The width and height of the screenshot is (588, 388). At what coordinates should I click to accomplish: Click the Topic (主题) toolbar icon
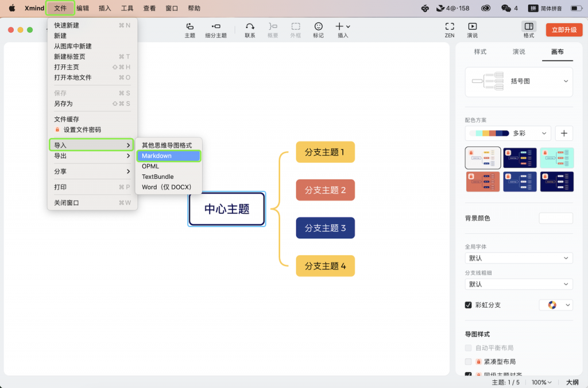tap(189, 26)
